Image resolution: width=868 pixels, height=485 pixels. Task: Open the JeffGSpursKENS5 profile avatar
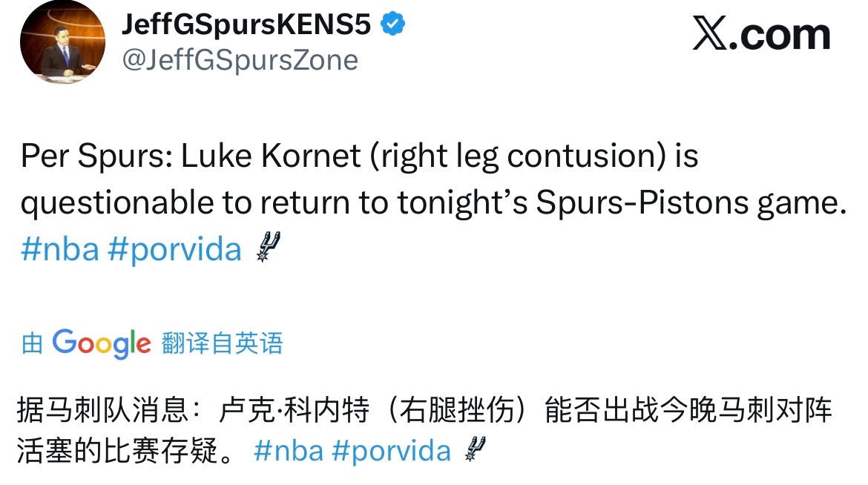62,42
